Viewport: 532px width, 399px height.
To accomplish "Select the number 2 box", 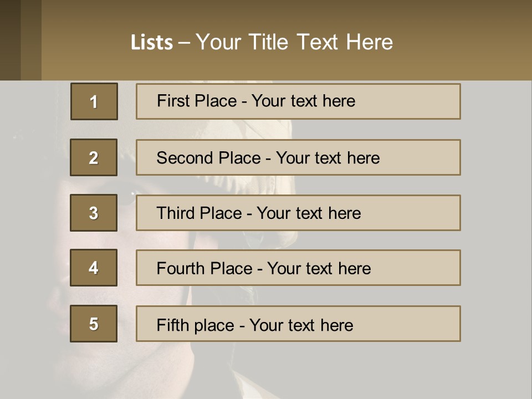I will click(94, 157).
